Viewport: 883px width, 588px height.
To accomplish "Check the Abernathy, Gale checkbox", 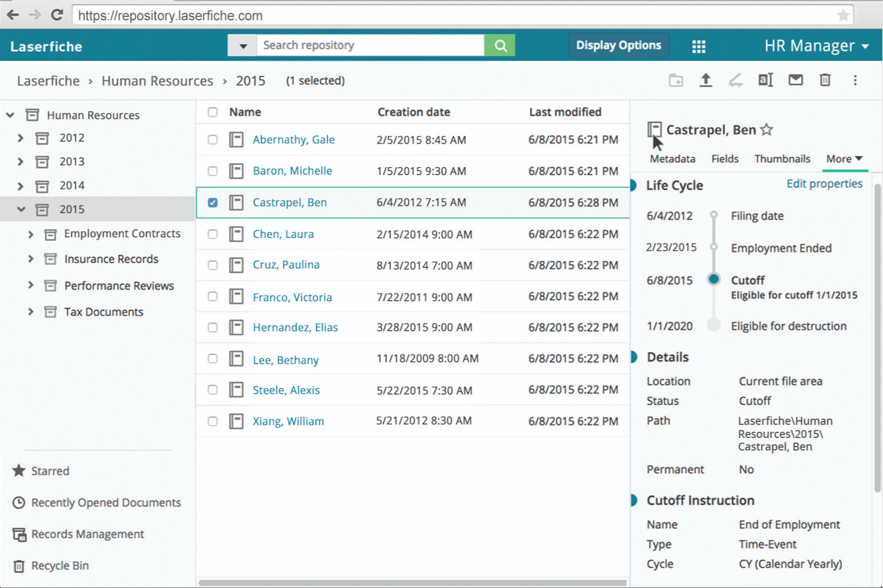I will pos(212,140).
